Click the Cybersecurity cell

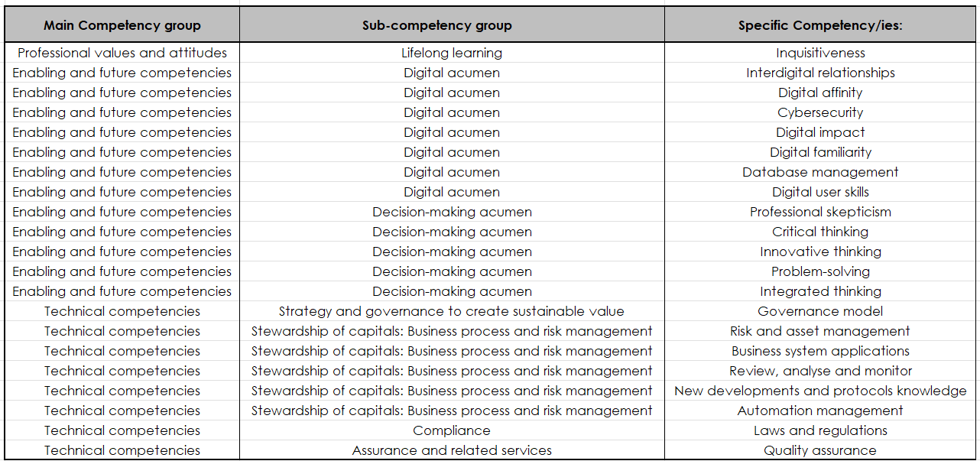[x=820, y=112]
